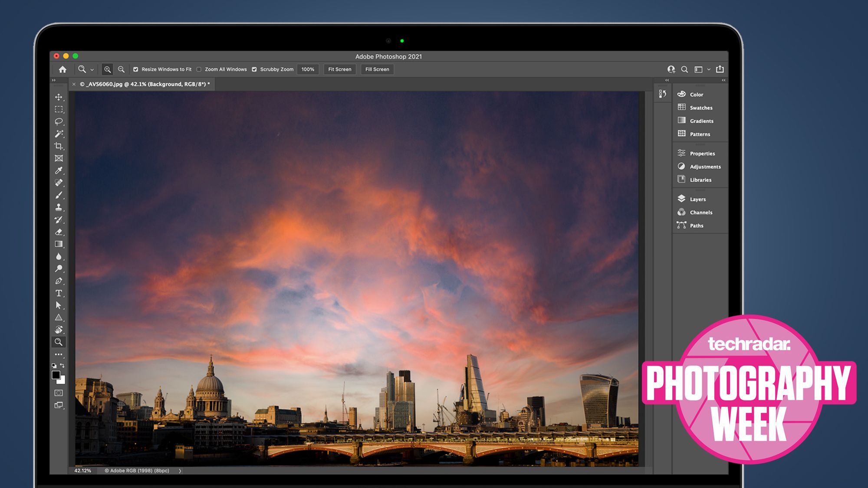
Task: Click the Fit Screen button
Action: click(x=339, y=69)
